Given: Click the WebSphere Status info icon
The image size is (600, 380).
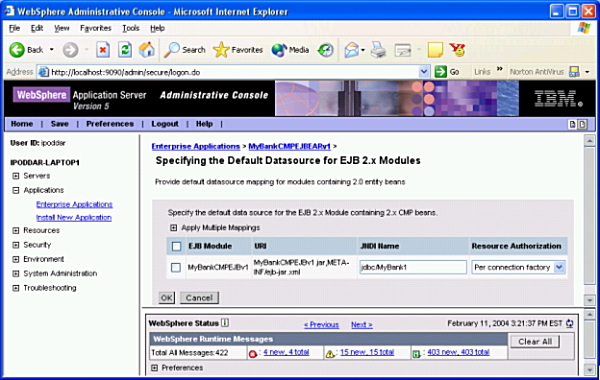Looking at the screenshot, I should (225, 323).
